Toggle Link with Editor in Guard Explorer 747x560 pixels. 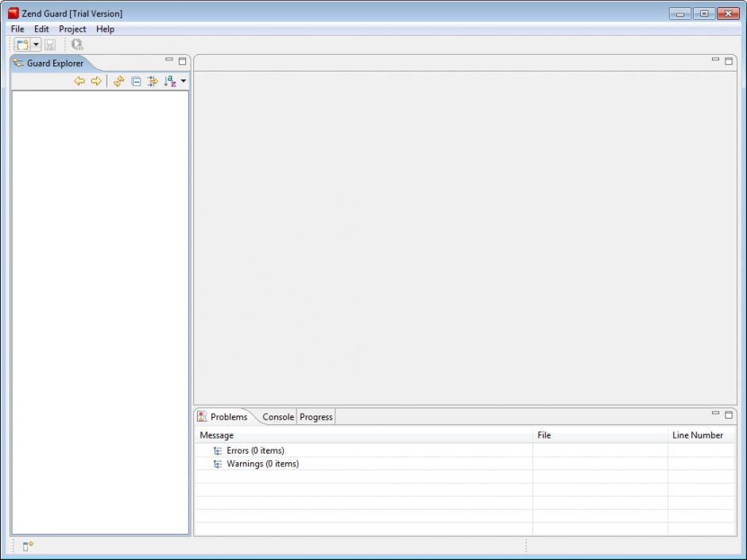(153, 82)
